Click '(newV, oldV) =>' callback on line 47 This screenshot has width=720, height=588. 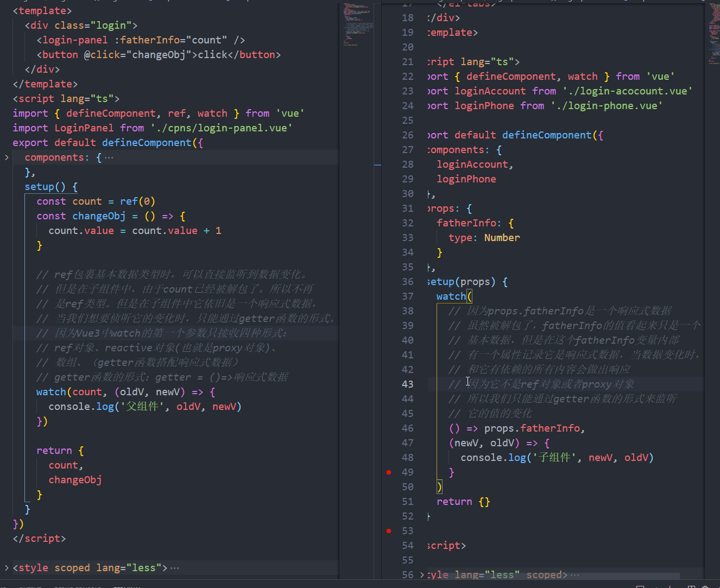pyautogui.click(x=493, y=443)
